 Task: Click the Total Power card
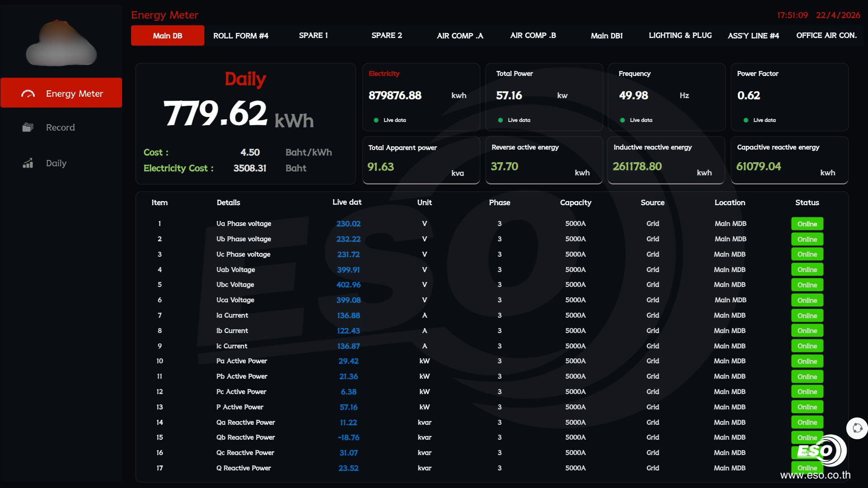[x=544, y=97]
